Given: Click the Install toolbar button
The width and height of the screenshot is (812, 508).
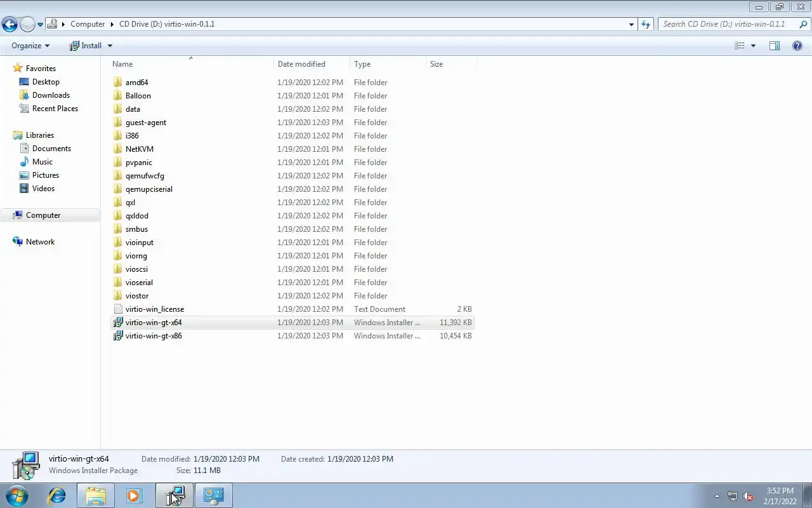Looking at the screenshot, I should coord(86,46).
